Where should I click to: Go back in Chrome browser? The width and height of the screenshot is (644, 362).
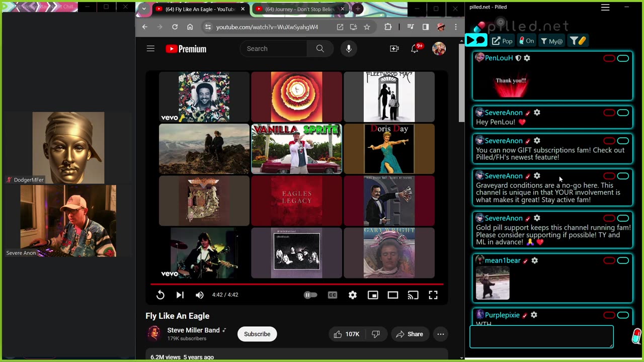pyautogui.click(x=145, y=27)
